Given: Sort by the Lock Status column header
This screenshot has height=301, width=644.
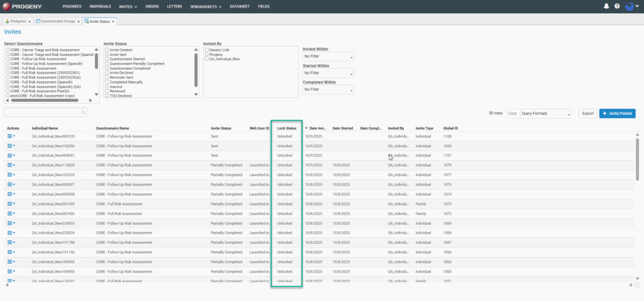Looking at the screenshot, I should coord(286,128).
